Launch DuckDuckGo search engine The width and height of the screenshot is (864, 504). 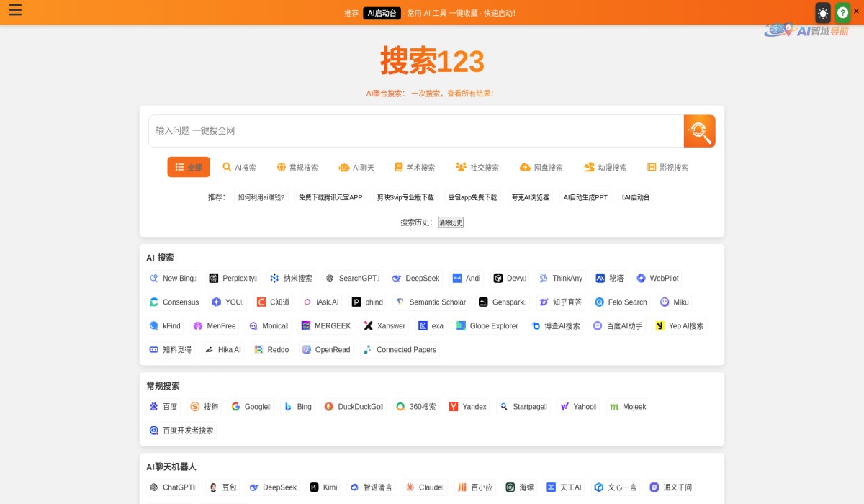(x=354, y=407)
